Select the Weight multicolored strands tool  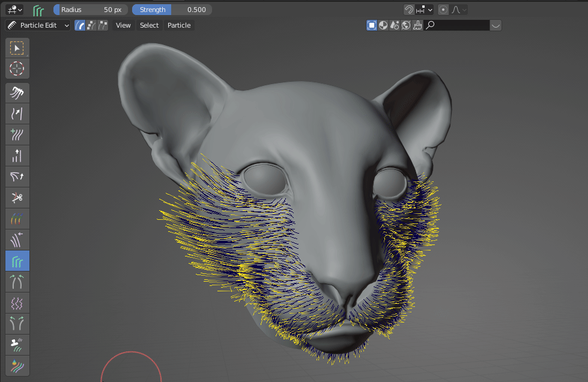point(17,219)
